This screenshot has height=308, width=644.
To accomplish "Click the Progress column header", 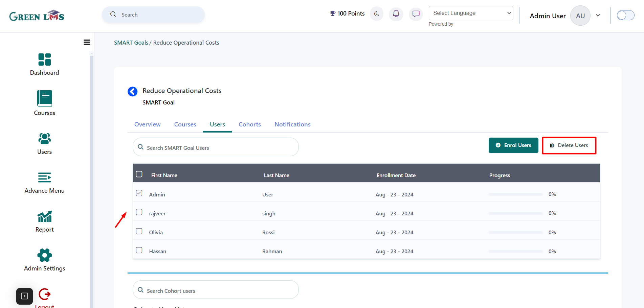I will coord(499,175).
